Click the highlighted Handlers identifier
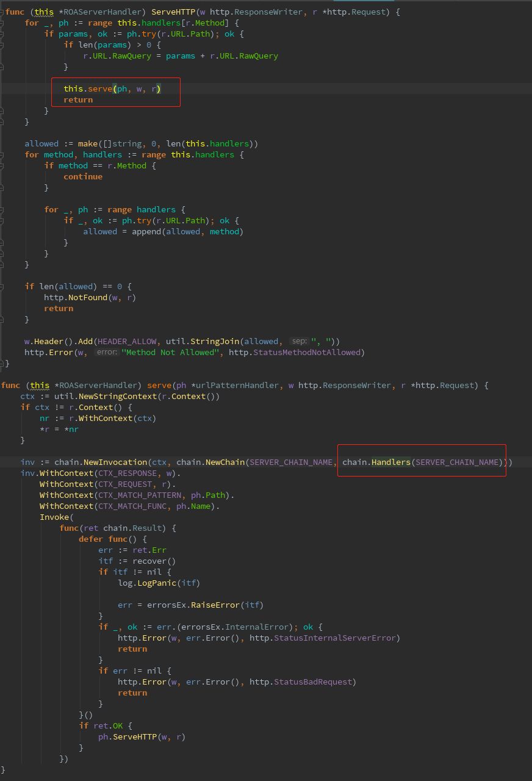This screenshot has height=781, width=532. 391,462
